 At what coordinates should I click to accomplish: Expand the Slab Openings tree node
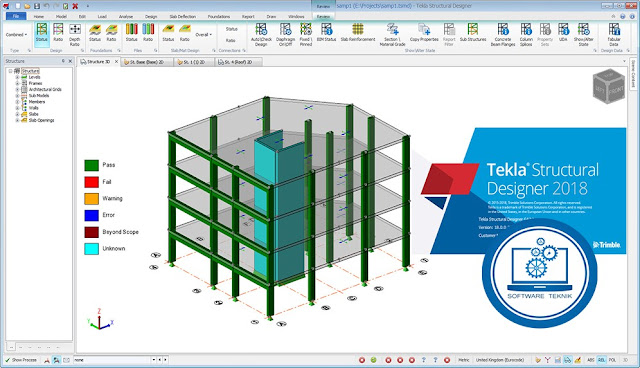tap(17, 120)
